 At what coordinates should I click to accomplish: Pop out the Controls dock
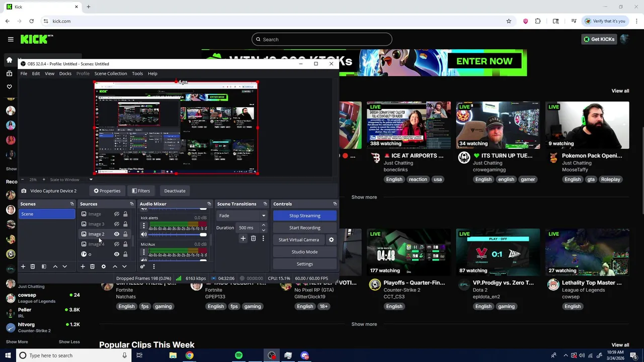335,204
